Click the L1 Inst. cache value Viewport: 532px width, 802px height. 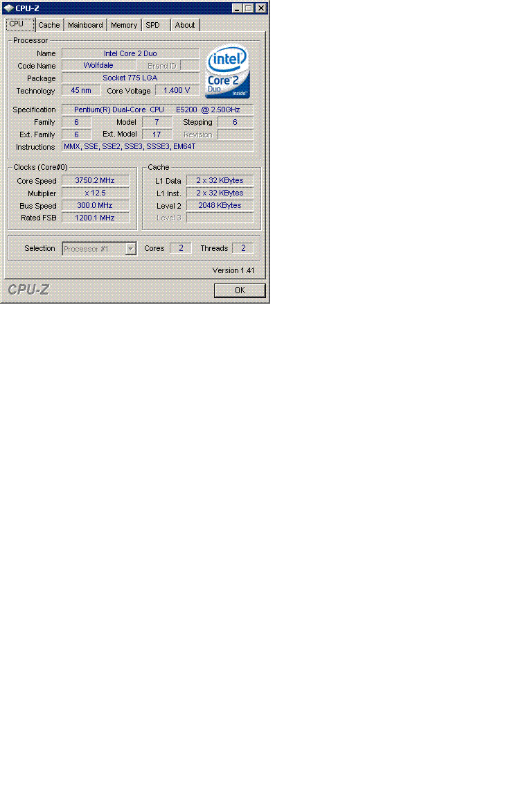tap(220, 193)
